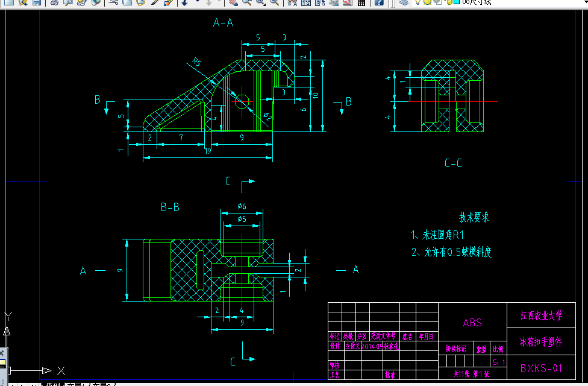Create a new drawing file
The width and height of the screenshot is (588, 386).
click(x=8, y=4)
